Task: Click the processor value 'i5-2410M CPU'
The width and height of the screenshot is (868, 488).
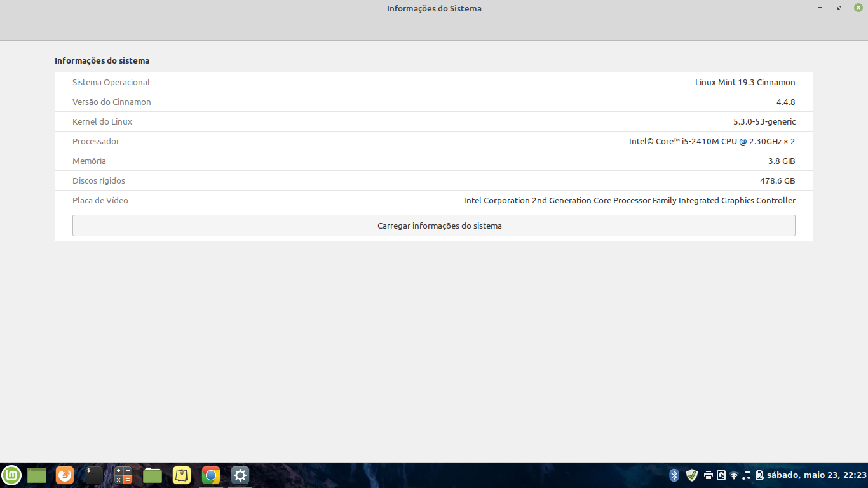Action: 711,142
